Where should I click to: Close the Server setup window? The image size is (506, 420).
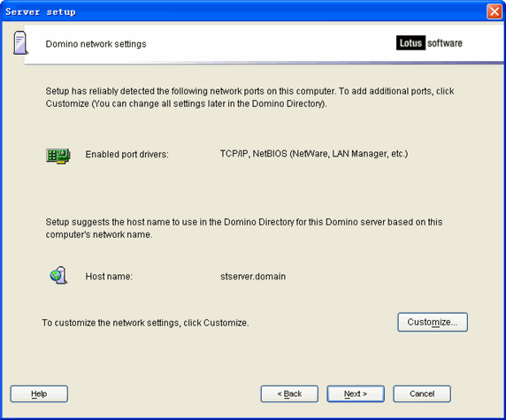click(494, 11)
